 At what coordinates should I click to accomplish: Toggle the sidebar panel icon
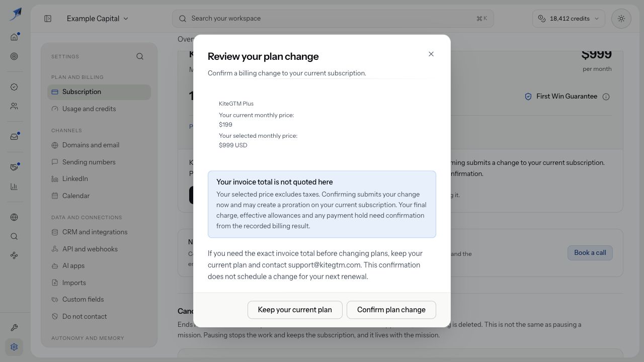point(48,19)
